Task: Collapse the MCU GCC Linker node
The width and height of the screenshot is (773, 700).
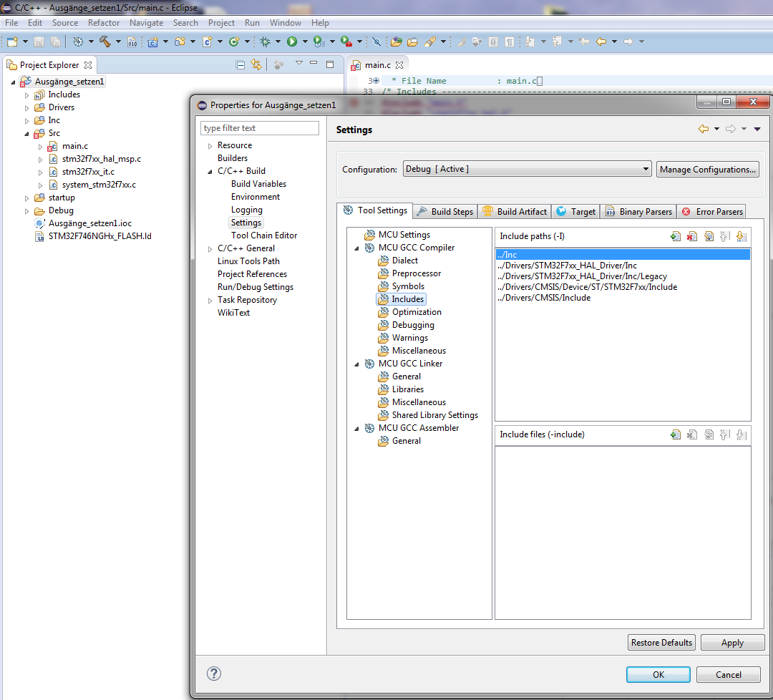Action: pos(356,364)
